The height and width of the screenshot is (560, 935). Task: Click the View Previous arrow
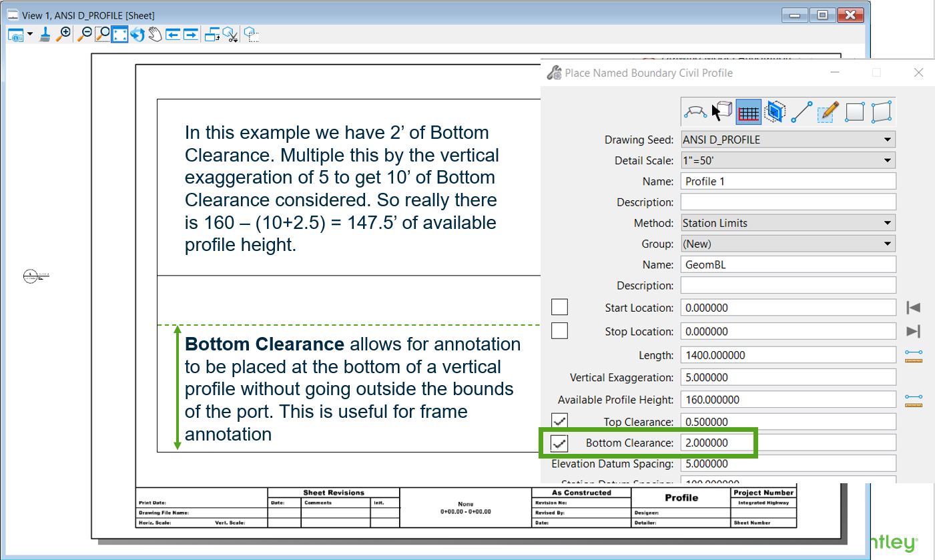coord(173,35)
